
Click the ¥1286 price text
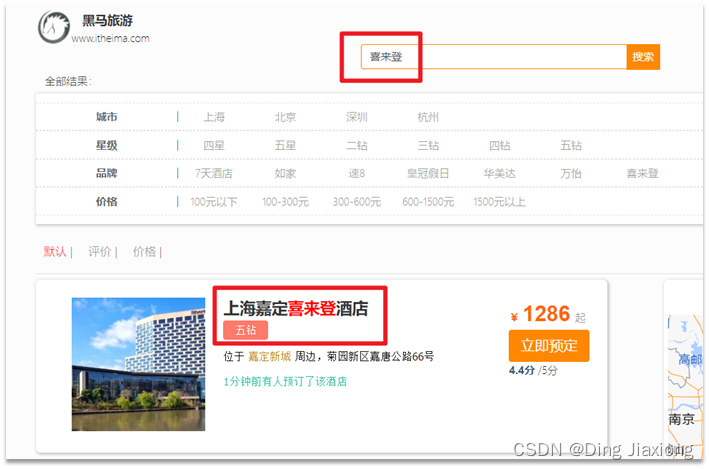click(540, 314)
